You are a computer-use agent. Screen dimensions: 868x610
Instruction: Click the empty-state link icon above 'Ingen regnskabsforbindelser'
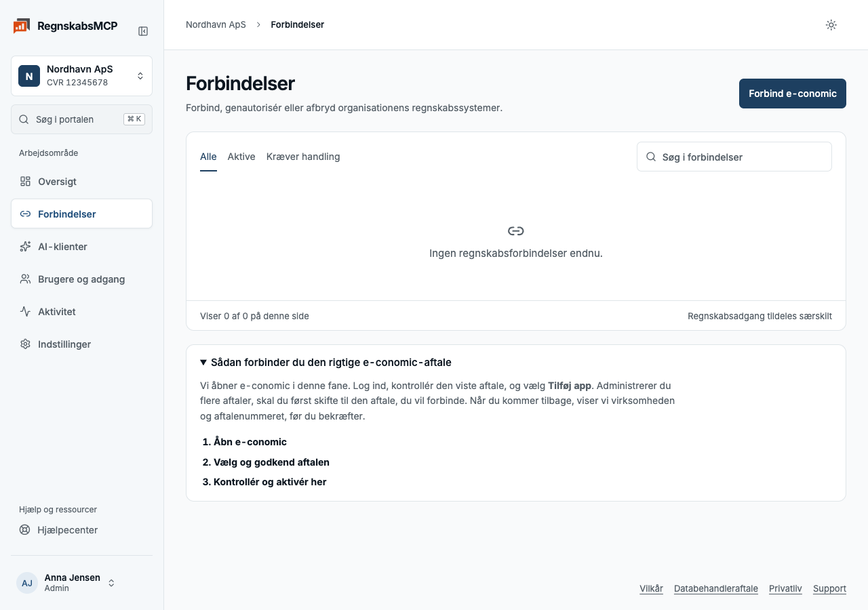coord(516,231)
